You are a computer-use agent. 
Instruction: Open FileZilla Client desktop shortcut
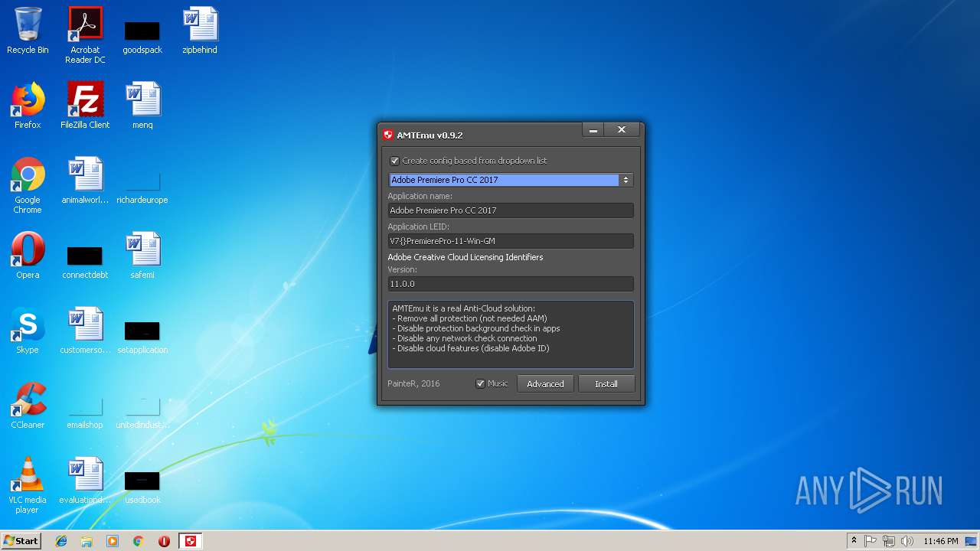tap(85, 106)
